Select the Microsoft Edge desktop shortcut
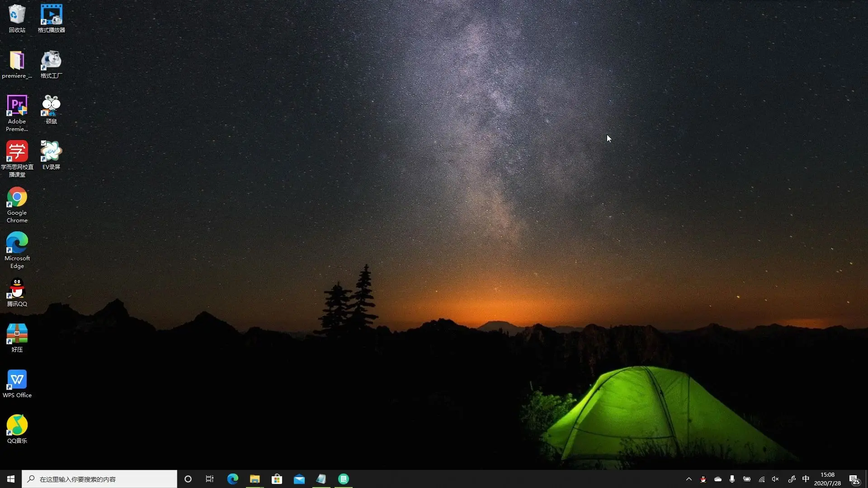The image size is (868, 488). tap(17, 251)
